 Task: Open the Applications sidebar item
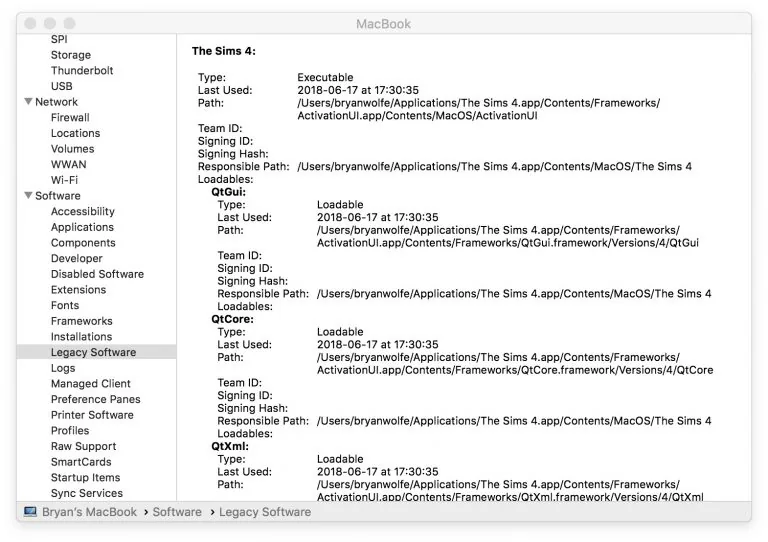tap(82, 227)
